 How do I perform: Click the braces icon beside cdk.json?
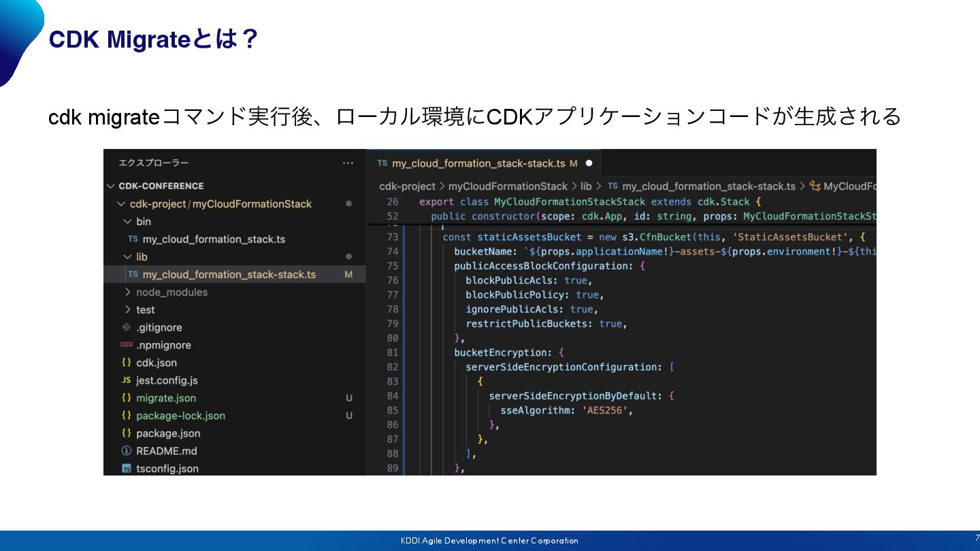point(126,363)
